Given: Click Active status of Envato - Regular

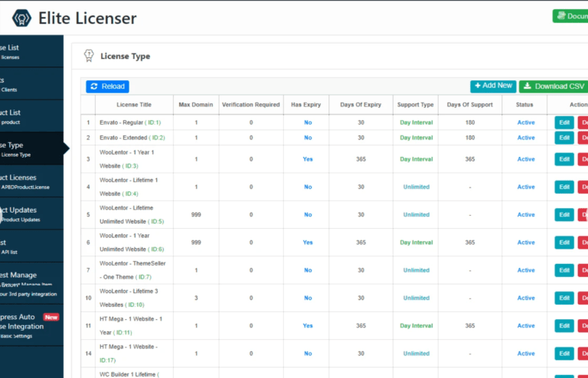Looking at the screenshot, I should coord(526,122).
